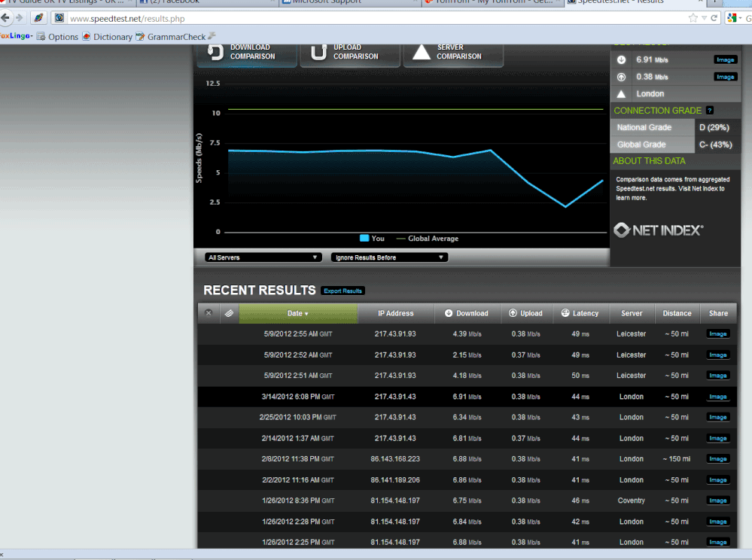This screenshot has height=560, width=752.
Task: Share Image for 2/14/2012 1:37 AM result
Action: point(718,439)
